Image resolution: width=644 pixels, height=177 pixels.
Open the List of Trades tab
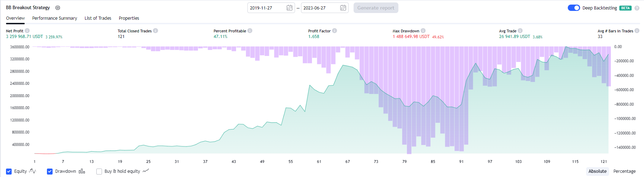click(x=98, y=18)
